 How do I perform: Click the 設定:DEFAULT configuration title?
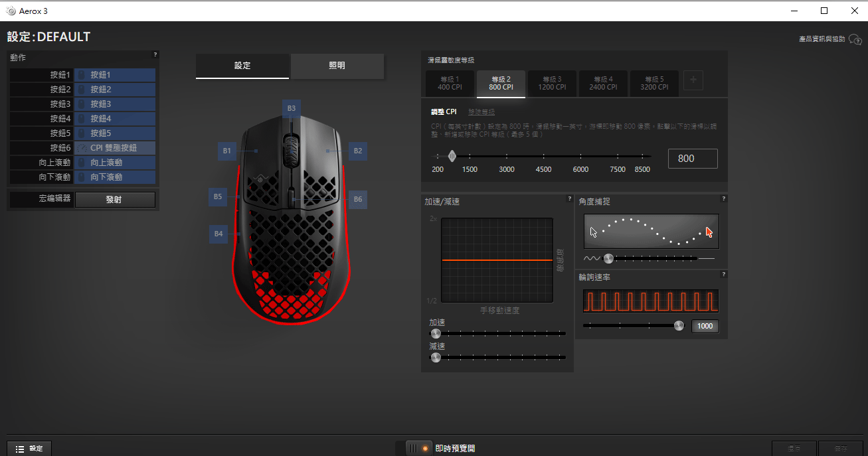tap(48, 37)
